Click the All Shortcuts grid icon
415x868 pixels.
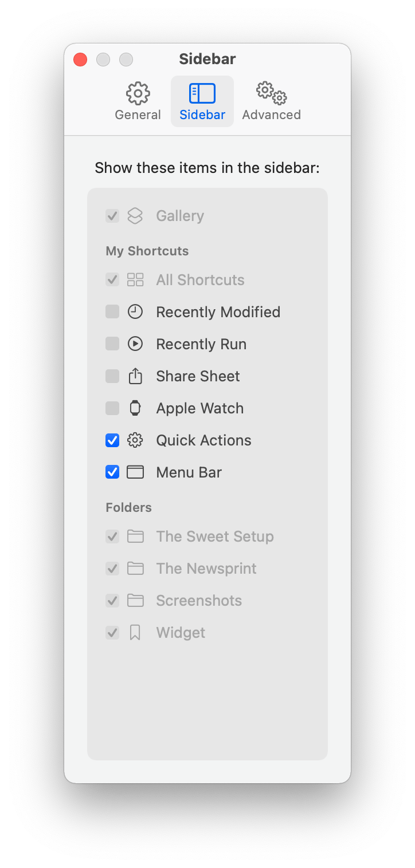(135, 280)
